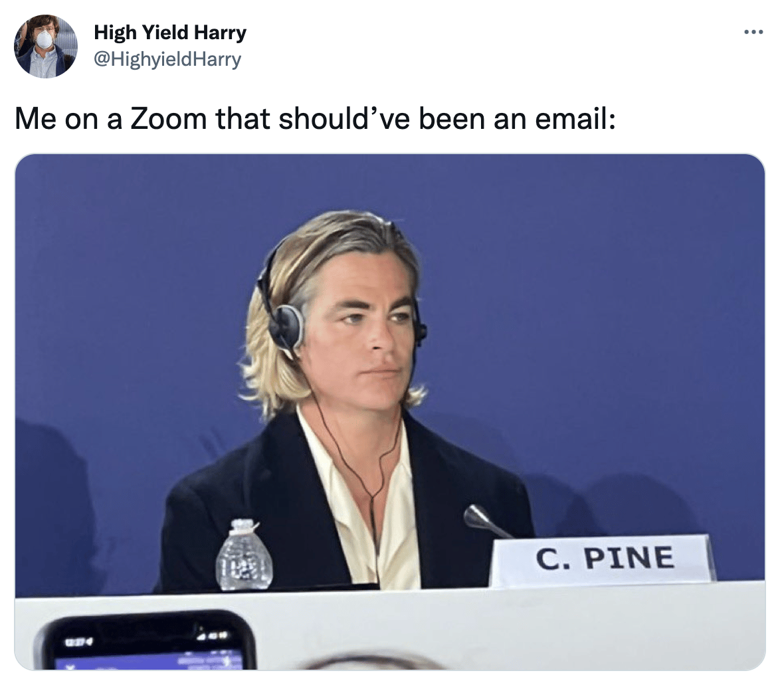Click the tweet text line about Zoom
Viewport: 784px width, 683px height.
coord(315,119)
